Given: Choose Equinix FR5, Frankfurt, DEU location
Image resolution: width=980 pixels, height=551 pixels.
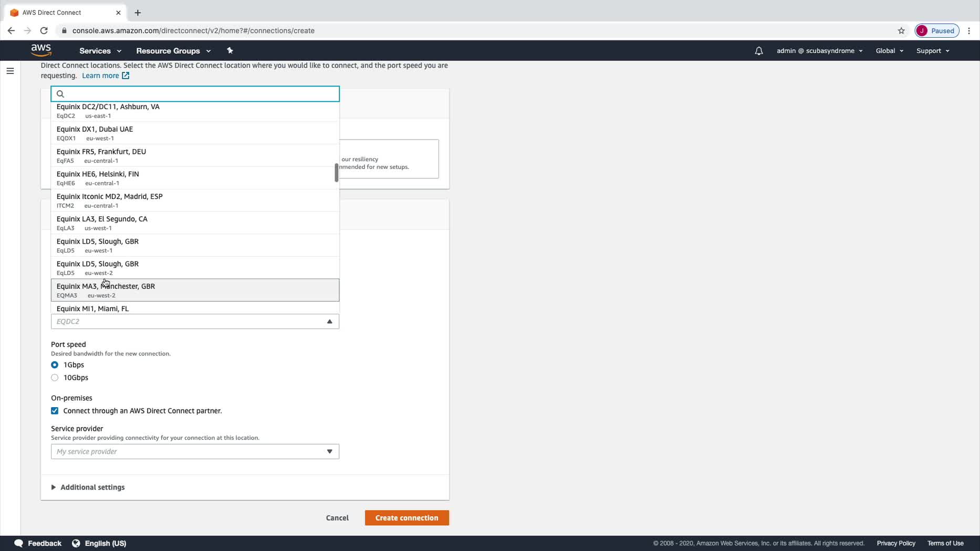Looking at the screenshot, I should pyautogui.click(x=195, y=156).
